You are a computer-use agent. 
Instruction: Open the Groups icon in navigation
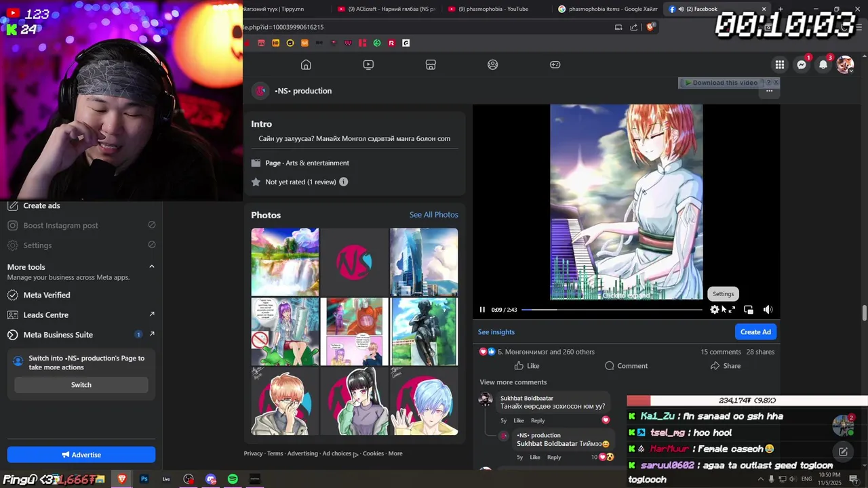pos(493,64)
